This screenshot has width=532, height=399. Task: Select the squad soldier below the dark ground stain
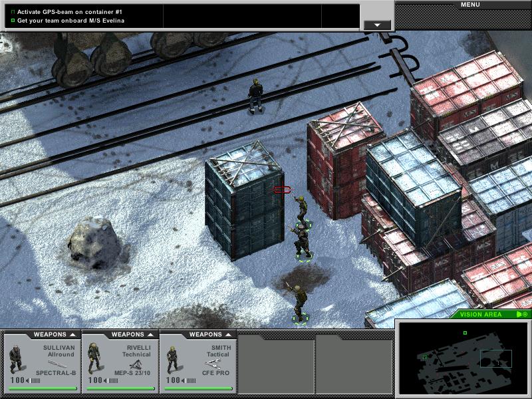click(299, 303)
